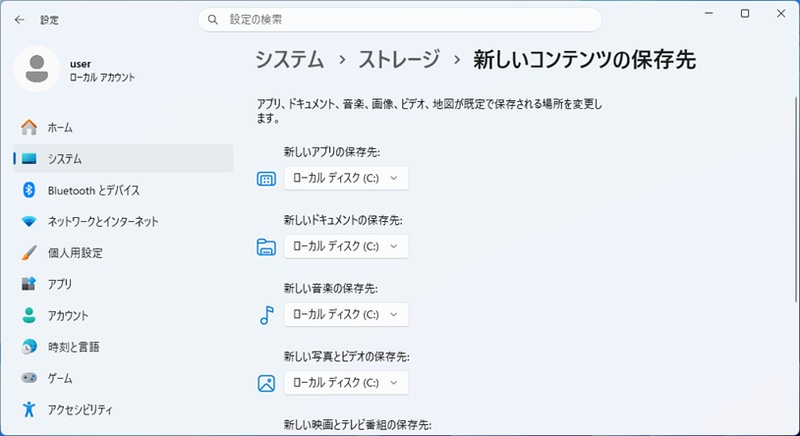This screenshot has height=436, width=800.
Task: Click the game controller icon
Action: coord(29,378)
